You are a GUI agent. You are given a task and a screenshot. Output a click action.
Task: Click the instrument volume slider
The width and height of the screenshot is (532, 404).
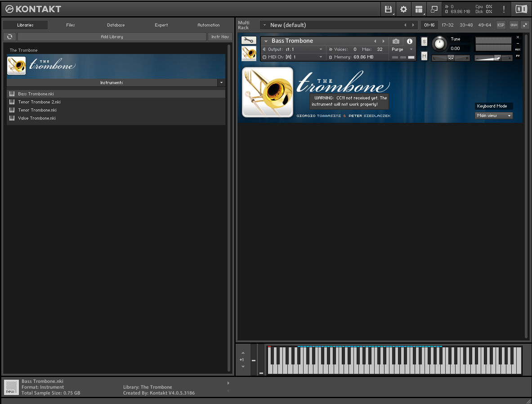[493, 58]
